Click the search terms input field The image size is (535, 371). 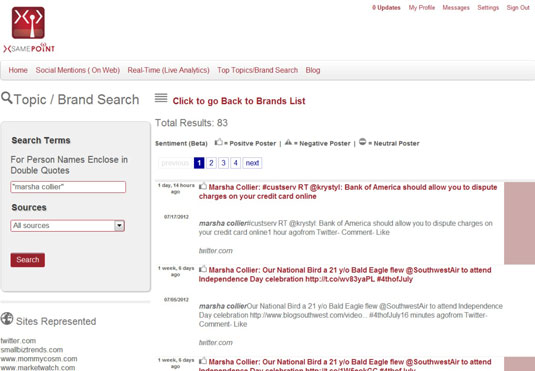point(68,187)
